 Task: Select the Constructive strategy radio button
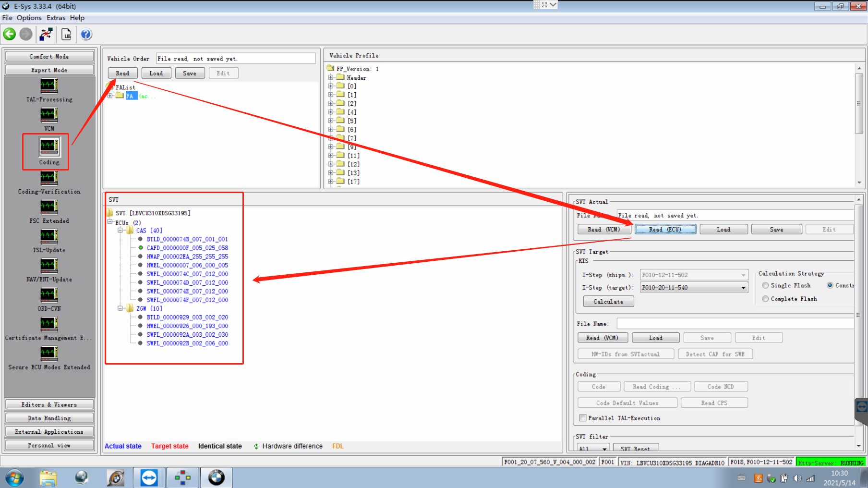click(830, 285)
